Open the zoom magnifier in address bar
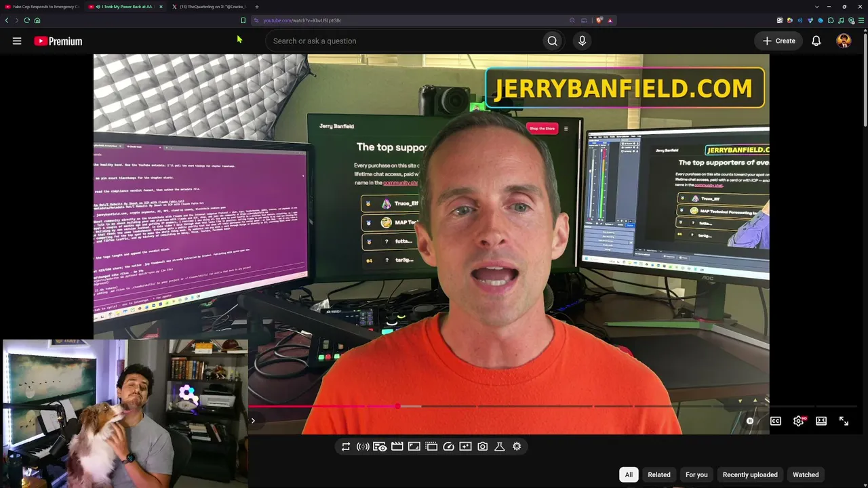Viewport: 868px width, 488px height. coord(572,20)
